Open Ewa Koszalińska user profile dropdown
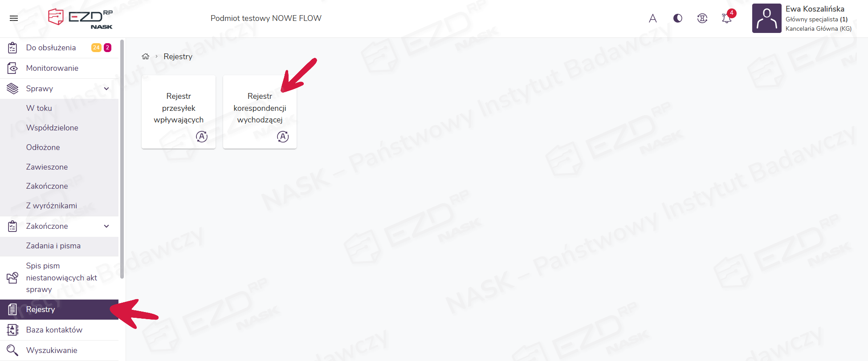 (802, 18)
